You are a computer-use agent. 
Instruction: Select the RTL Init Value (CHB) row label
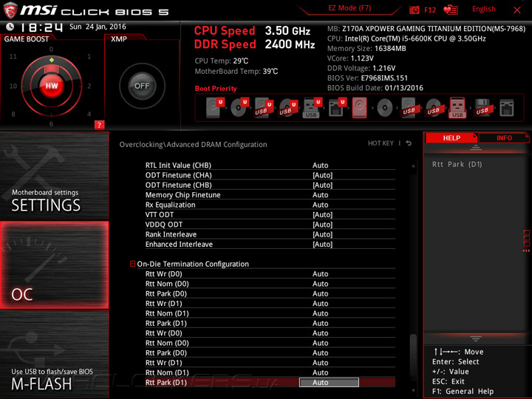coord(178,166)
